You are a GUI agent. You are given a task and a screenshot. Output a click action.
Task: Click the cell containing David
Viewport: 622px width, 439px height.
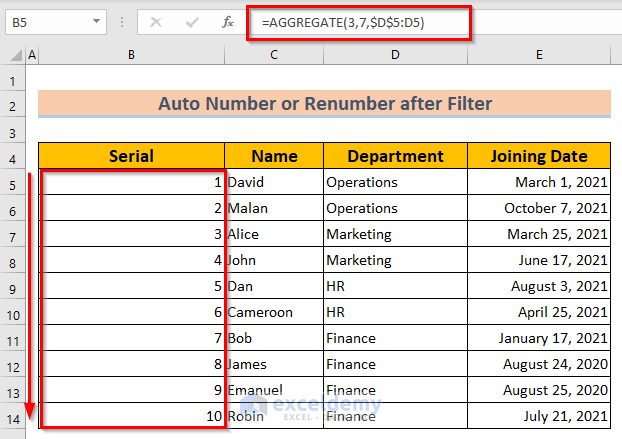coord(274,183)
